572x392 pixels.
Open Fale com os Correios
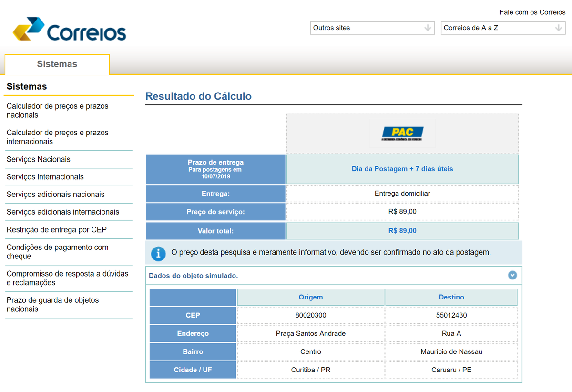point(532,12)
